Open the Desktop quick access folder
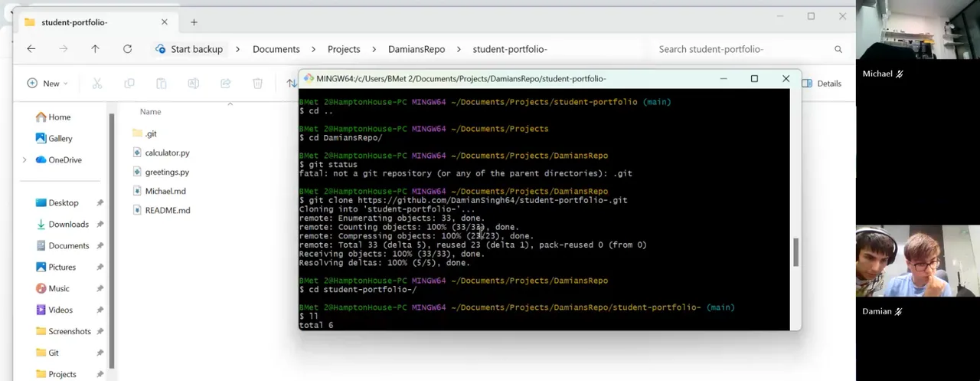Screen dimensions: 980x381 (57, 203)
